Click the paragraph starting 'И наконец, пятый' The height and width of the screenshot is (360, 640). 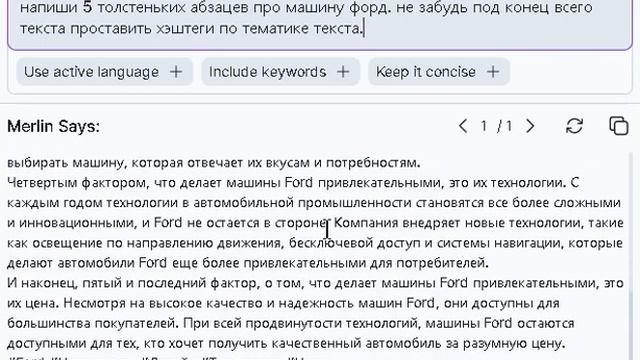tap(315, 313)
